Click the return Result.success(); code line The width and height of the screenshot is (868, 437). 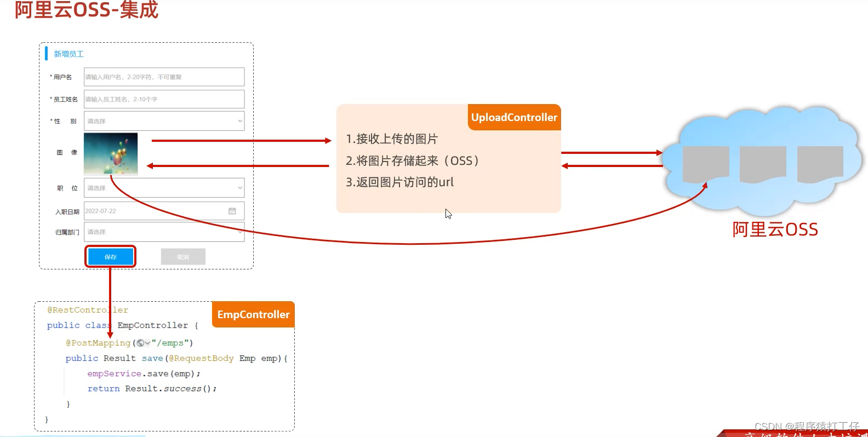point(152,388)
